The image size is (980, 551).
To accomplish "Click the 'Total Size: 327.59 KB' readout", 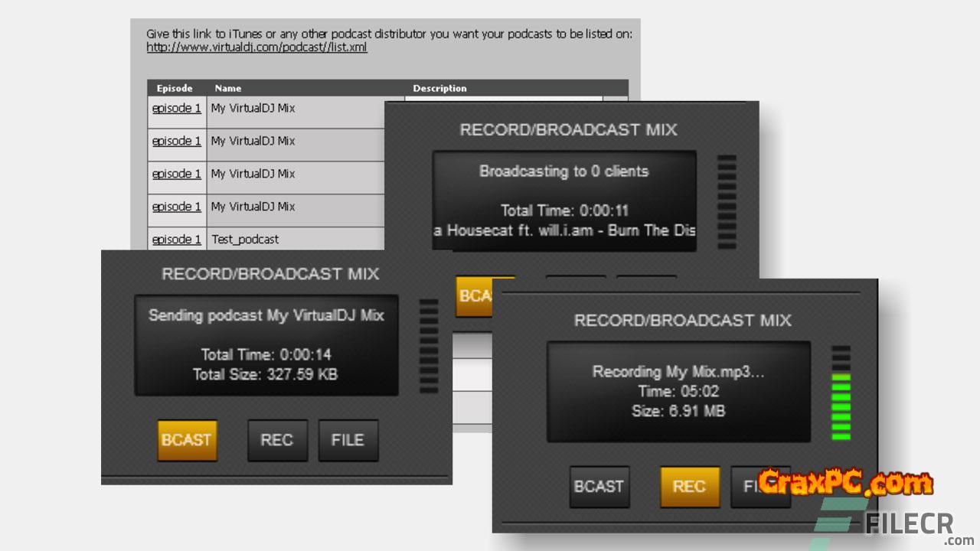I will [x=265, y=374].
